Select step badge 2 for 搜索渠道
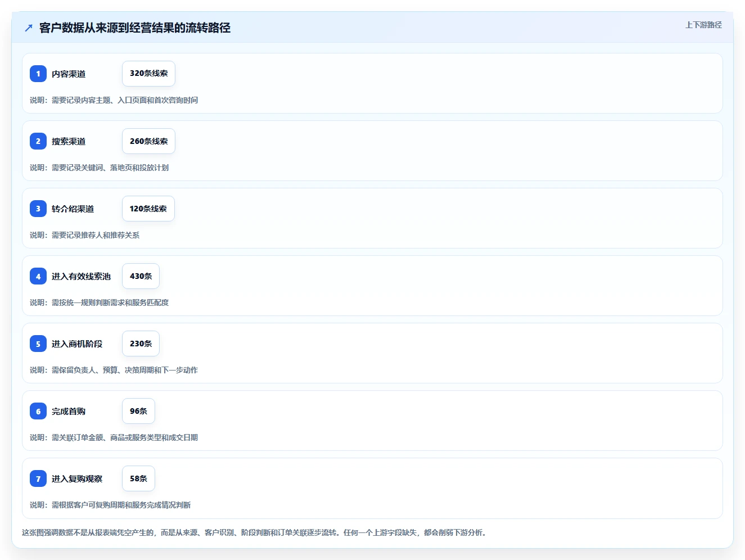 pos(38,141)
